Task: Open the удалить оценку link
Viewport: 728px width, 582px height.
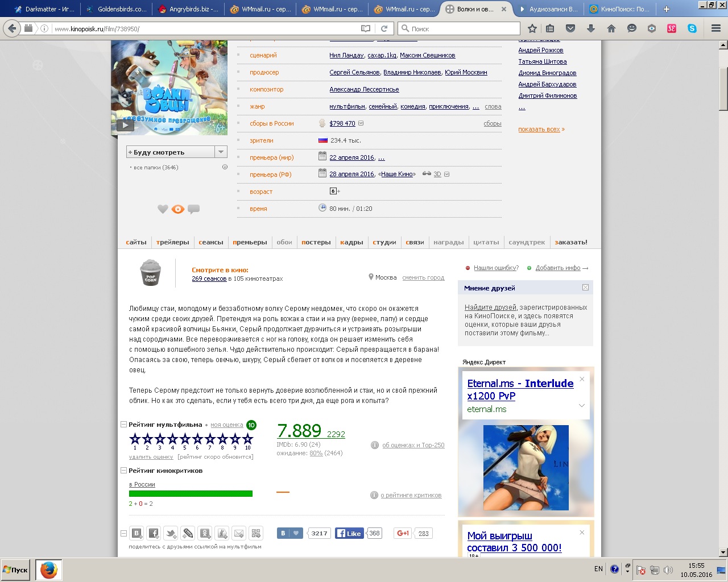Action: 151,456
